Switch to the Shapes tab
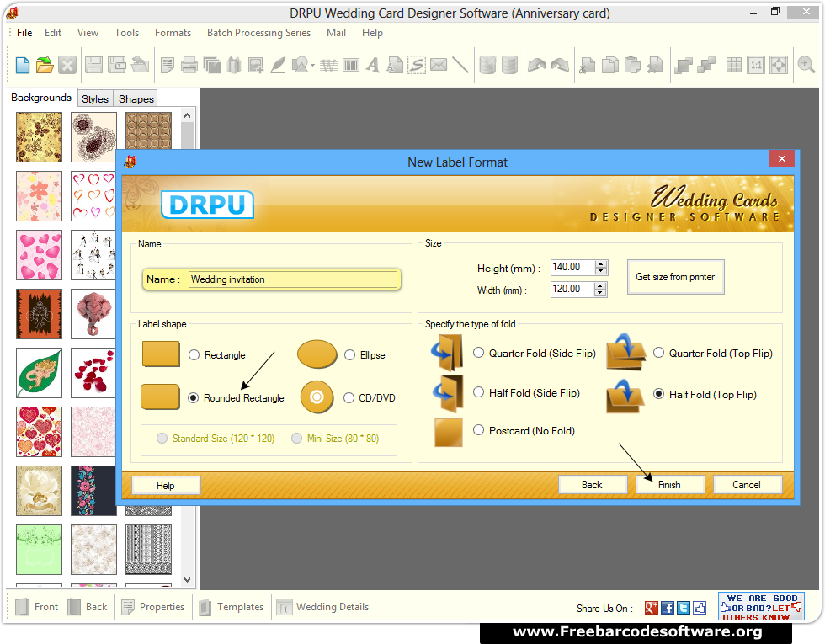The image size is (825, 644). point(136,99)
